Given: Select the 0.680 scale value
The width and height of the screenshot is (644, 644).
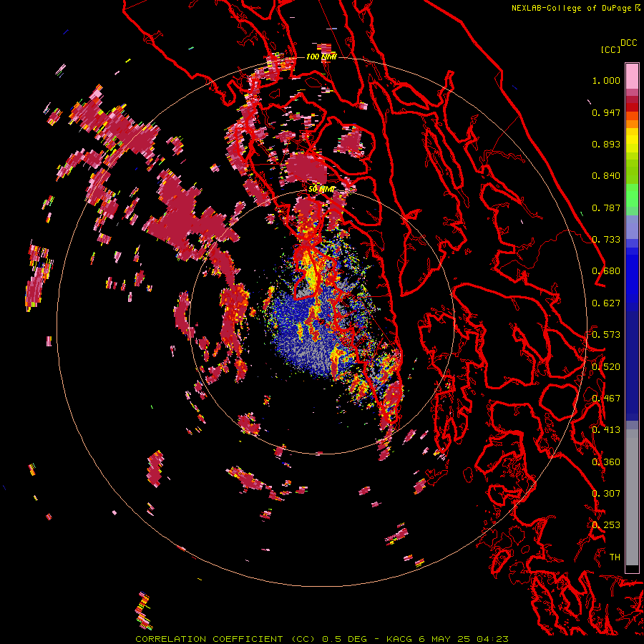Looking at the screenshot, I should [x=606, y=271].
